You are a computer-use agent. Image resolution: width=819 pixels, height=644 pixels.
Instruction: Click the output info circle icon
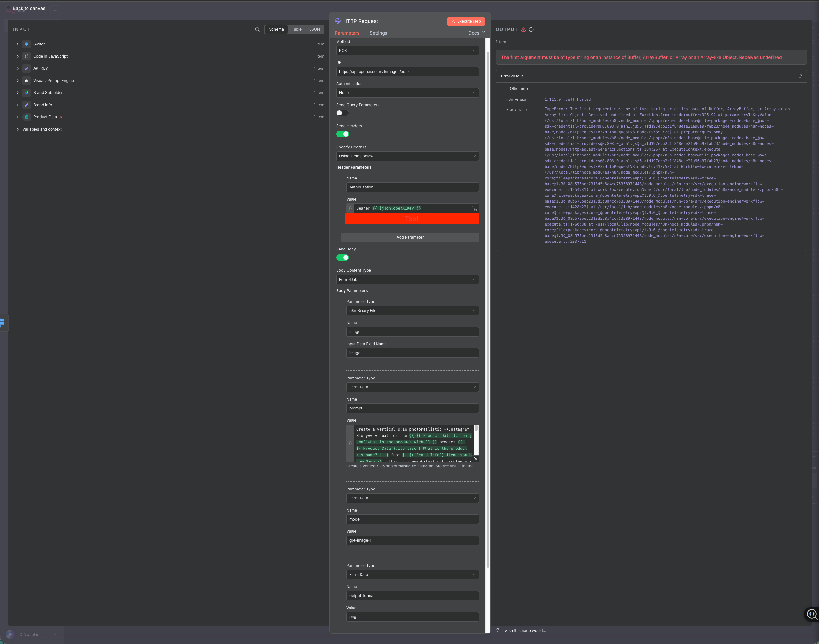point(531,29)
